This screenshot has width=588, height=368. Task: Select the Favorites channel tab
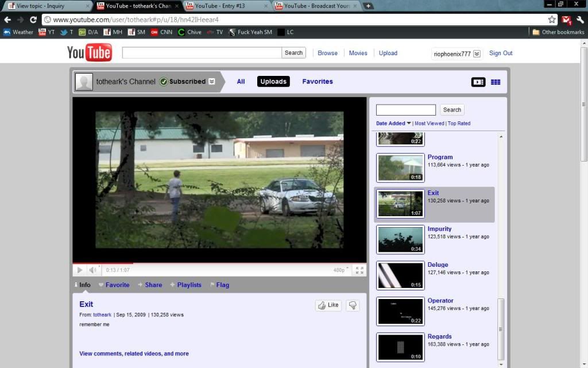[x=318, y=82]
